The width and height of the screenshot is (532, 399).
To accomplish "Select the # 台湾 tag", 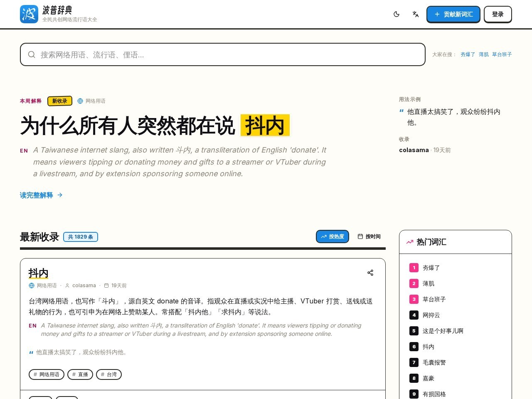I will pos(109,374).
